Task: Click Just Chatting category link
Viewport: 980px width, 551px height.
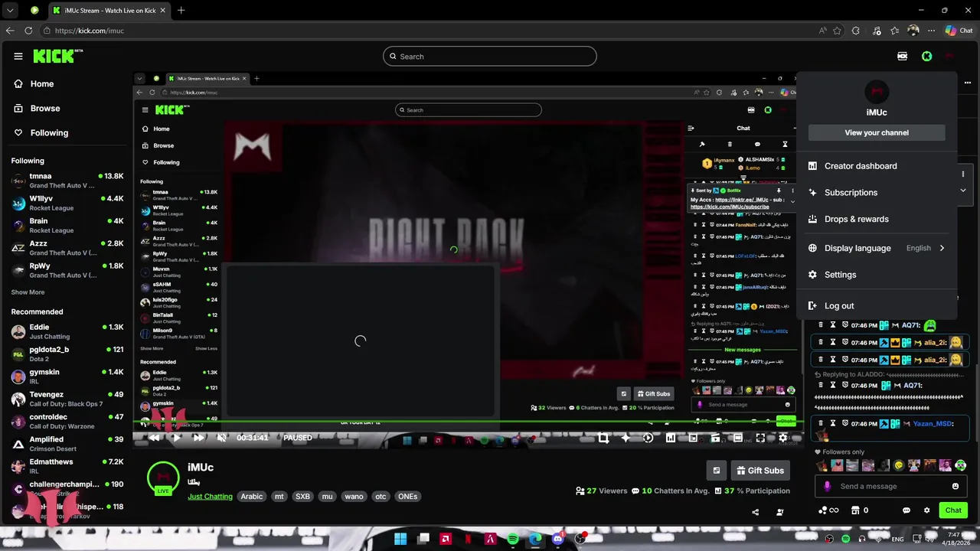Action: [x=210, y=497]
